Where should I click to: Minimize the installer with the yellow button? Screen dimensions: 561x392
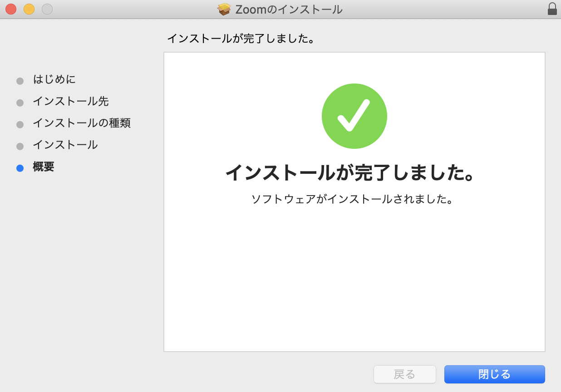[29, 9]
